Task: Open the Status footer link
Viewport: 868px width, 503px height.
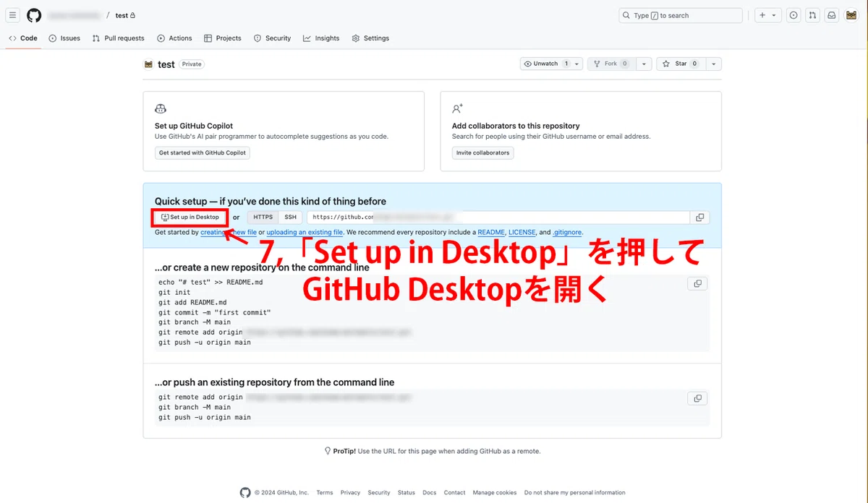Action: pos(407,493)
